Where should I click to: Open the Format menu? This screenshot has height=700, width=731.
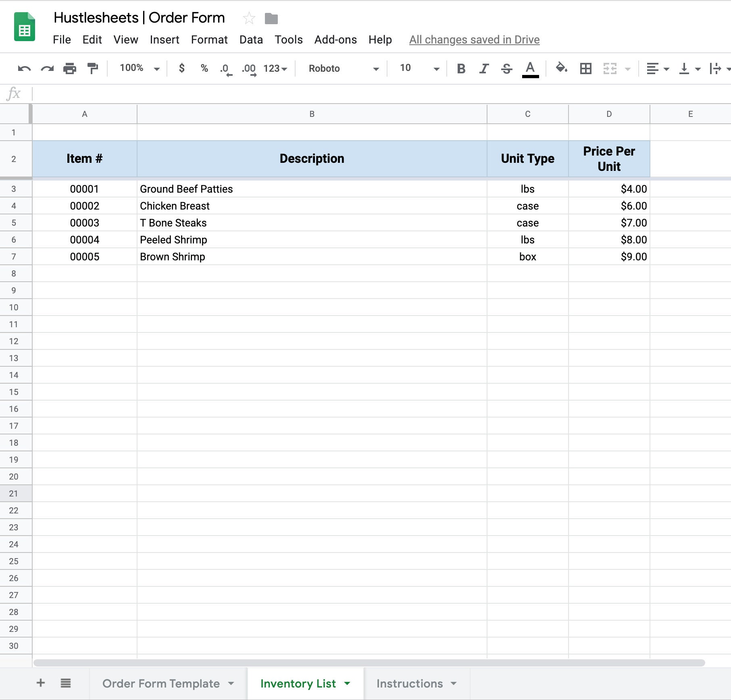click(209, 39)
